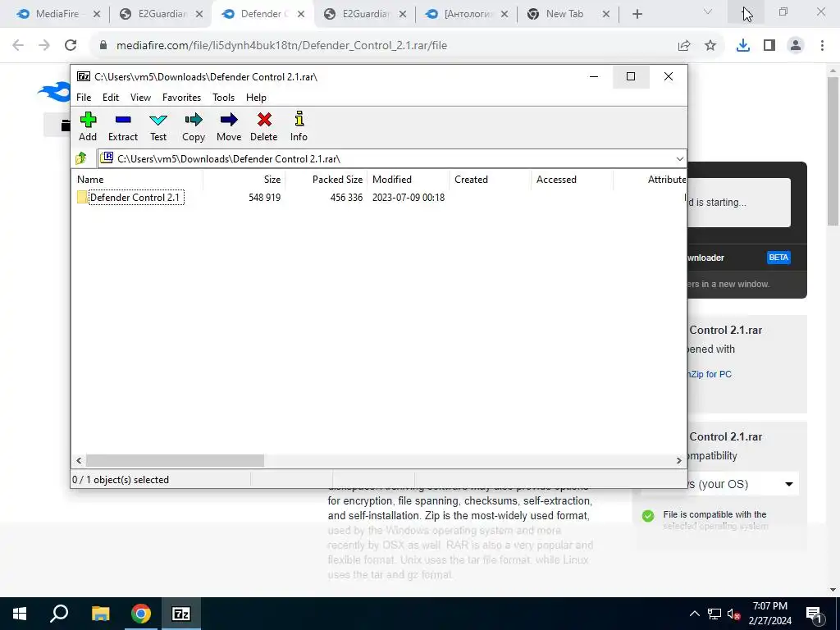This screenshot has width=840, height=630.
Task: Click the taskbar clock showing 7:07 PM
Action: coord(769,614)
